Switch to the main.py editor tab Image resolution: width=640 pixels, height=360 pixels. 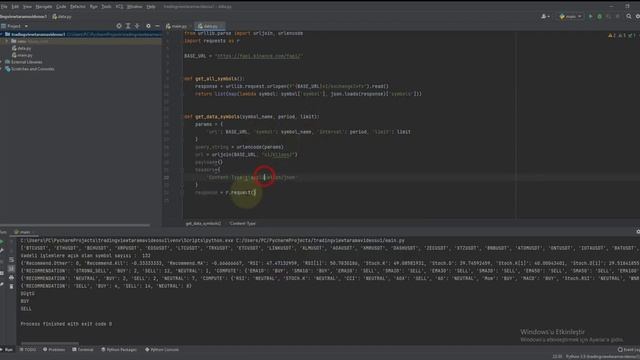[x=176, y=26]
